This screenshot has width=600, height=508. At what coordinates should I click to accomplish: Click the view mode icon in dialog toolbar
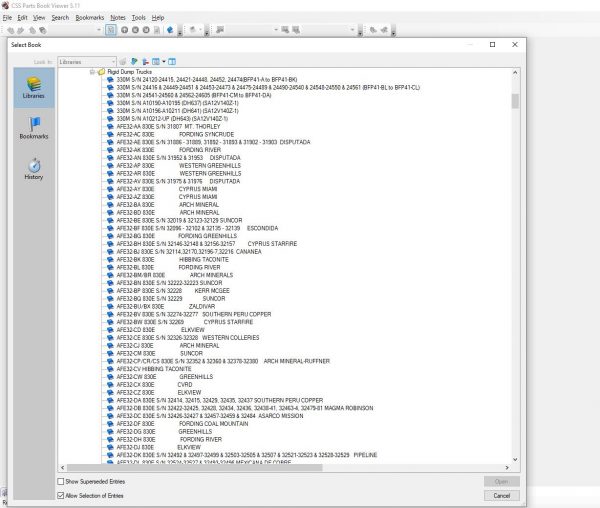click(x=155, y=62)
